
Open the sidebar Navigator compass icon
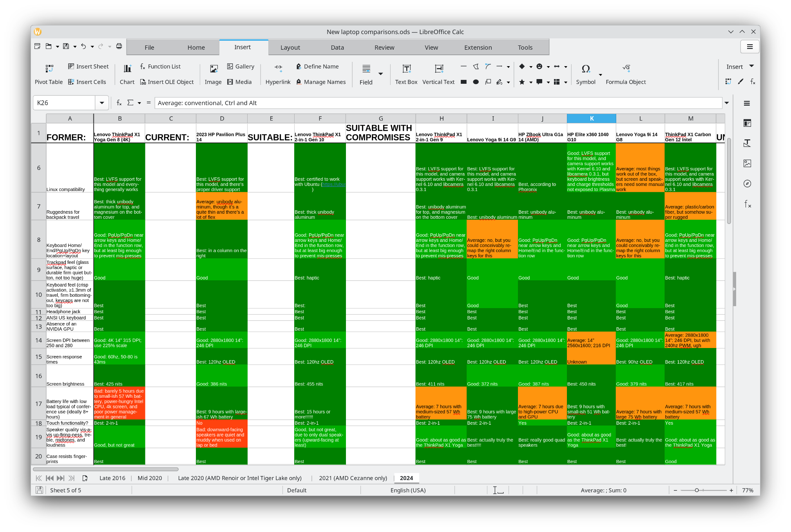click(747, 184)
